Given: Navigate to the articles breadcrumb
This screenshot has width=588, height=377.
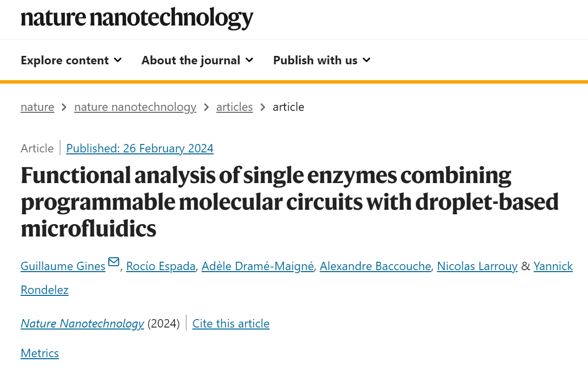Looking at the screenshot, I should [x=234, y=107].
